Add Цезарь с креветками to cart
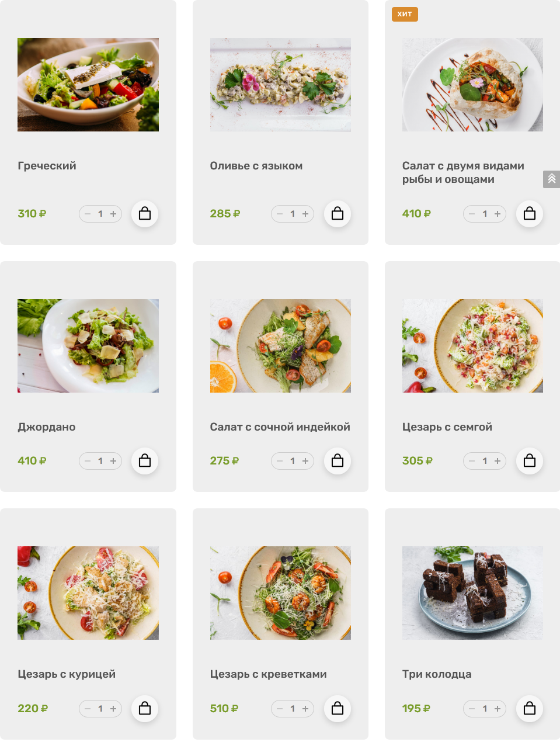Image resolution: width=560 pixels, height=742 pixels. click(x=338, y=709)
